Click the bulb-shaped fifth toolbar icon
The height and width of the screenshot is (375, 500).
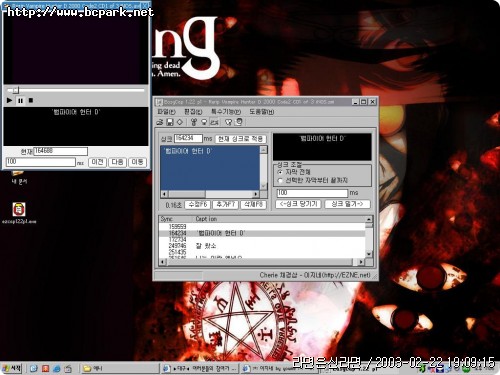click(204, 122)
